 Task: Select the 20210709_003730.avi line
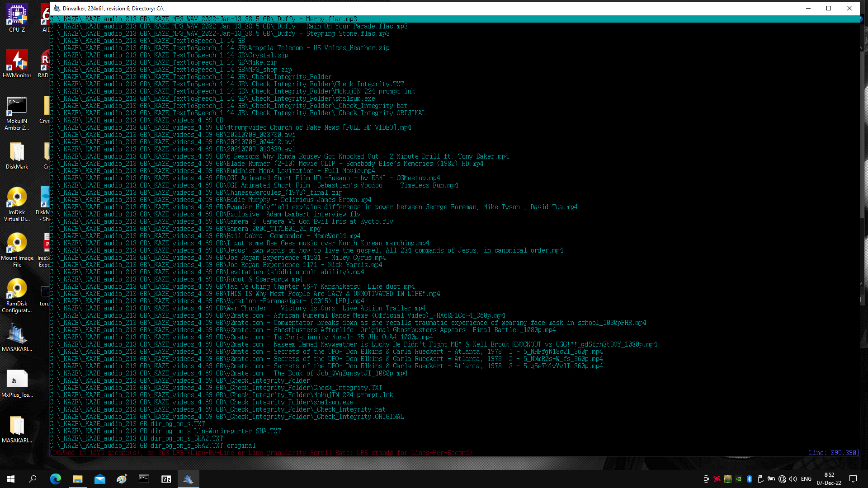(x=173, y=135)
